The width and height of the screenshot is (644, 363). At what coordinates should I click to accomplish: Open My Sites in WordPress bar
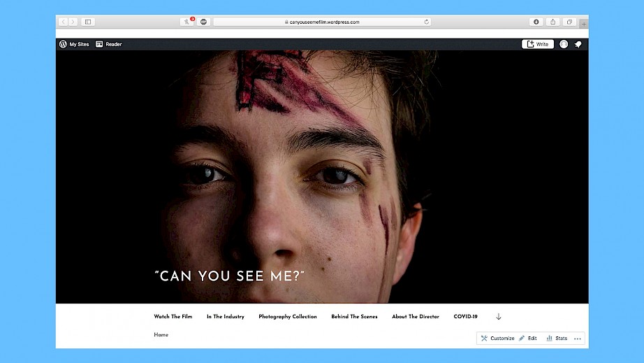point(74,44)
